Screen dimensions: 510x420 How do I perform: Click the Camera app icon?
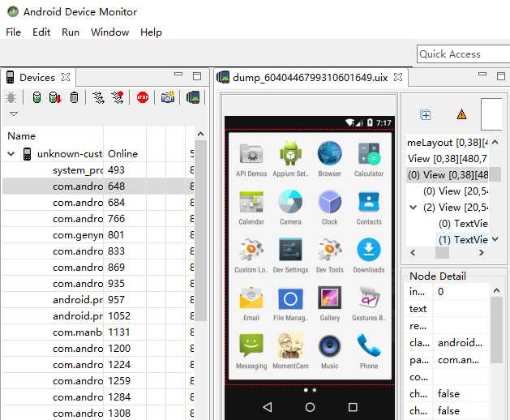(x=290, y=202)
